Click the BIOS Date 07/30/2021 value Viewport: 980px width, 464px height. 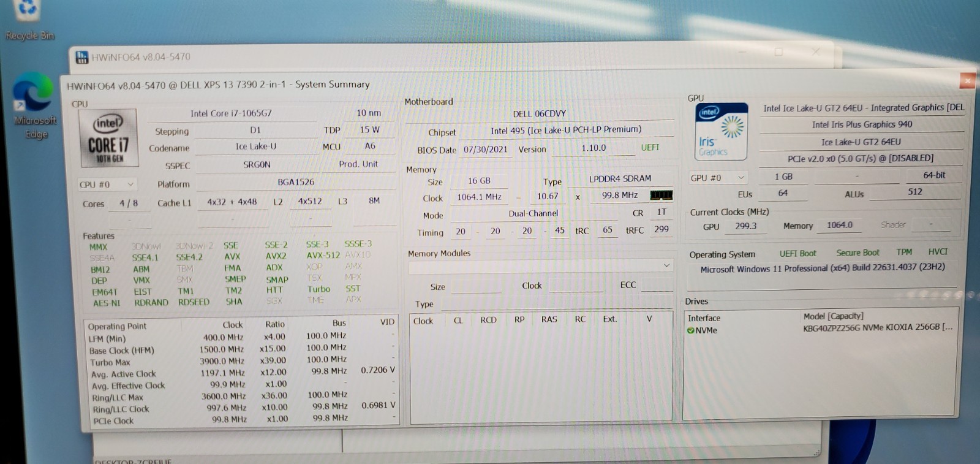pos(485,150)
